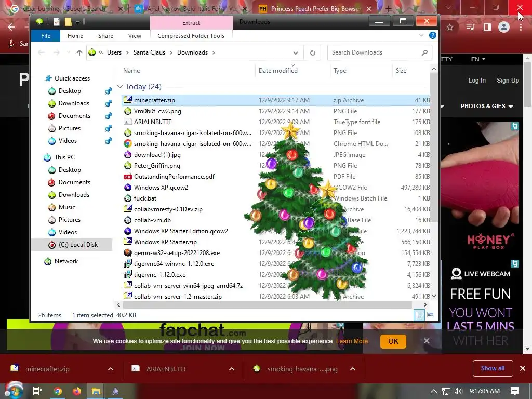
Task: Select the minecrafter.zip file icon
Action: pyautogui.click(x=128, y=100)
